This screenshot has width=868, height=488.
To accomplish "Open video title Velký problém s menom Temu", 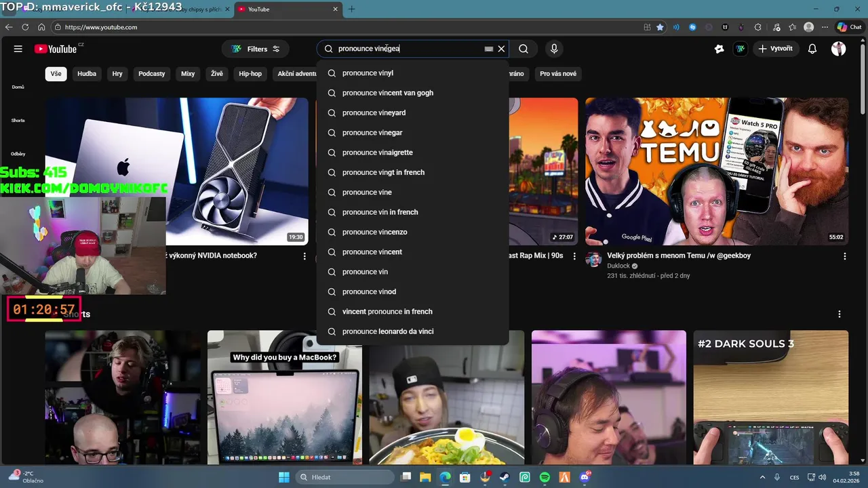I will [x=679, y=256].
